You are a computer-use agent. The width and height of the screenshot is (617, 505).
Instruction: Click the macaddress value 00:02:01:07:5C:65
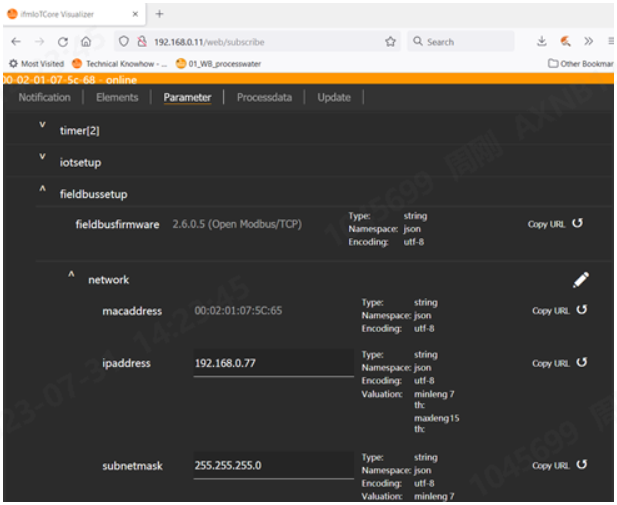238,311
